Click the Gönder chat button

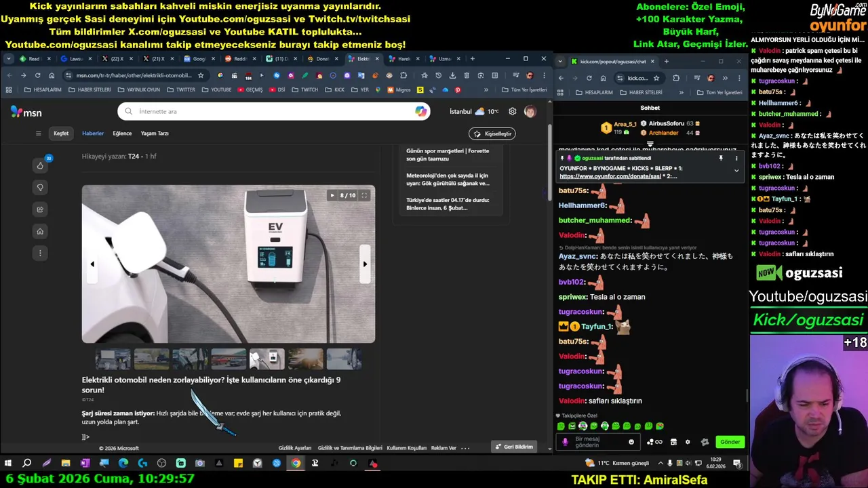point(730,442)
